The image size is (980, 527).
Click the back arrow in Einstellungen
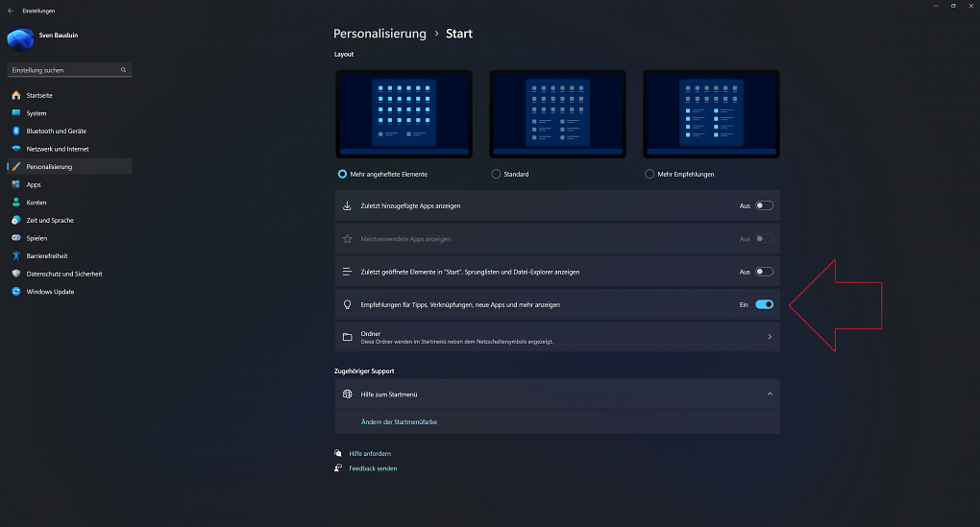point(11,11)
